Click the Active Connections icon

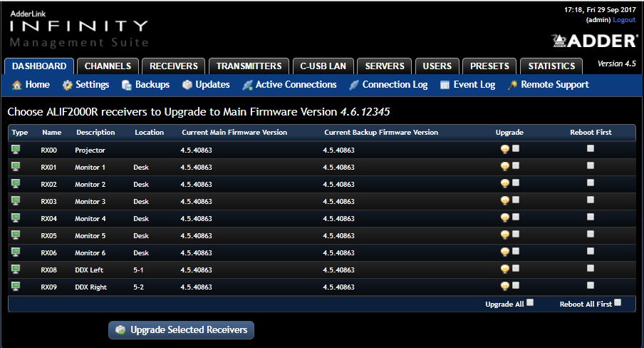pos(247,85)
